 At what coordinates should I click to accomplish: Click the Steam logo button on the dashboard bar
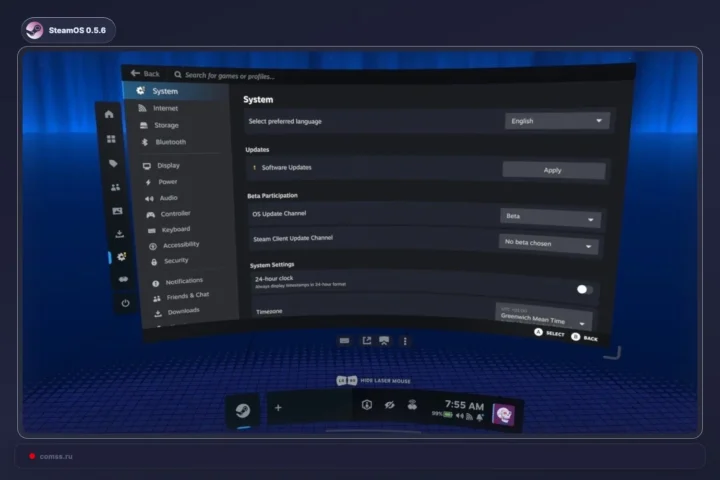tap(243, 410)
